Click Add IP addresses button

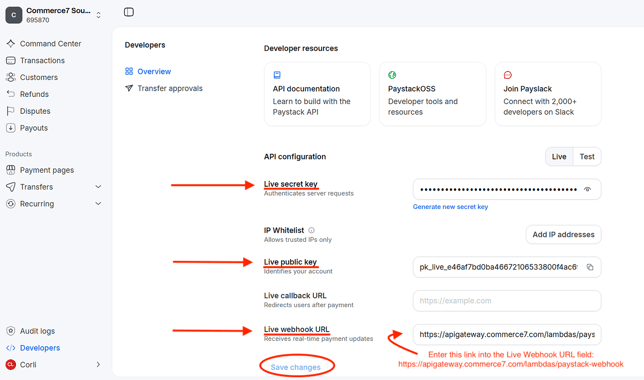pos(564,235)
